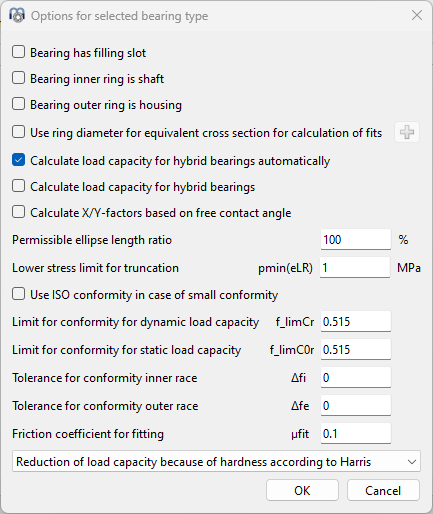433x514 pixels.
Task: Close the bearing options dialog
Action: [x=417, y=15]
